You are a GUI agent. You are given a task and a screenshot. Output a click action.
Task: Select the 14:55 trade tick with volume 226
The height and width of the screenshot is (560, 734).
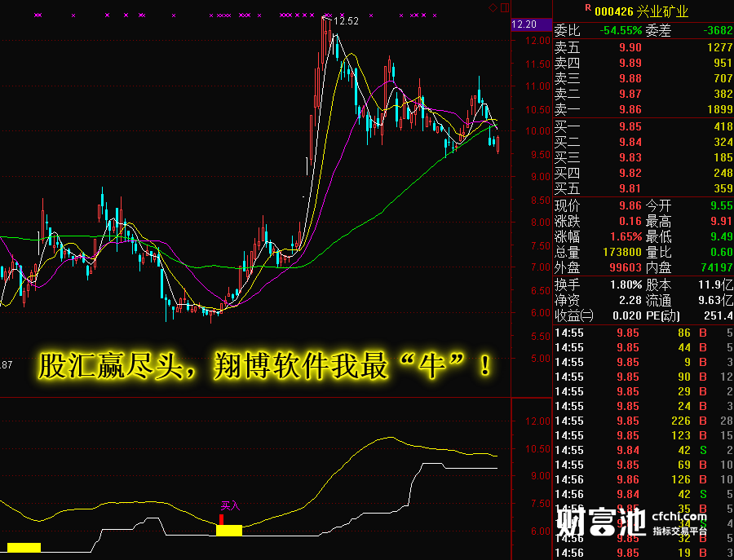coord(643,421)
